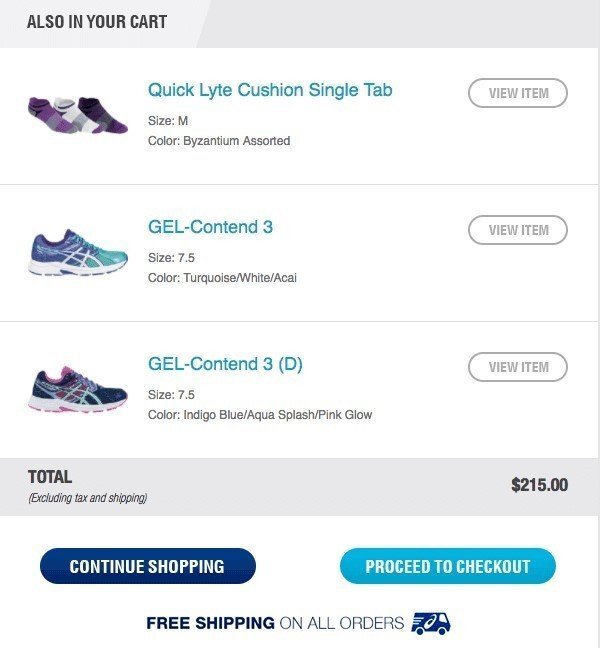Click the turquoise running shoe thumbnail
The height and width of the screenshot is (648, 600).
click(79, 253)
